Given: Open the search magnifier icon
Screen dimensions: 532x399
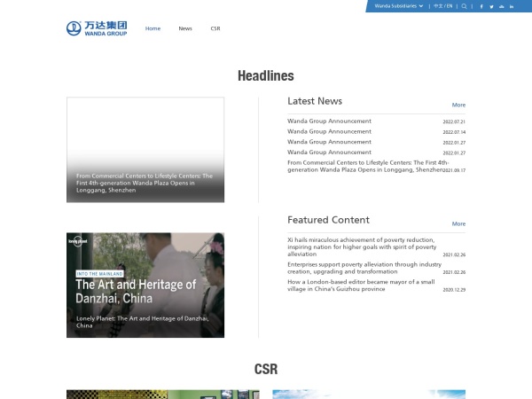Looking at the screenshot, I should click(x=464, y=6).
